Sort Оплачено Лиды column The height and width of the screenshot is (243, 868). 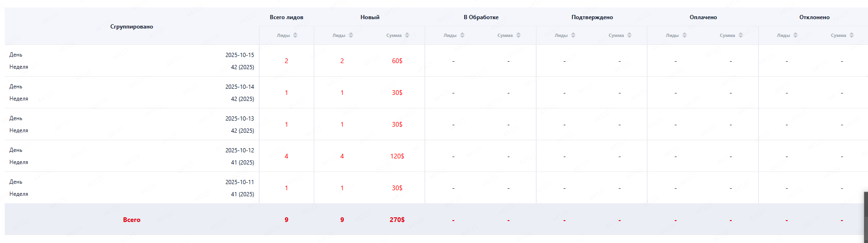click(684, 36)
